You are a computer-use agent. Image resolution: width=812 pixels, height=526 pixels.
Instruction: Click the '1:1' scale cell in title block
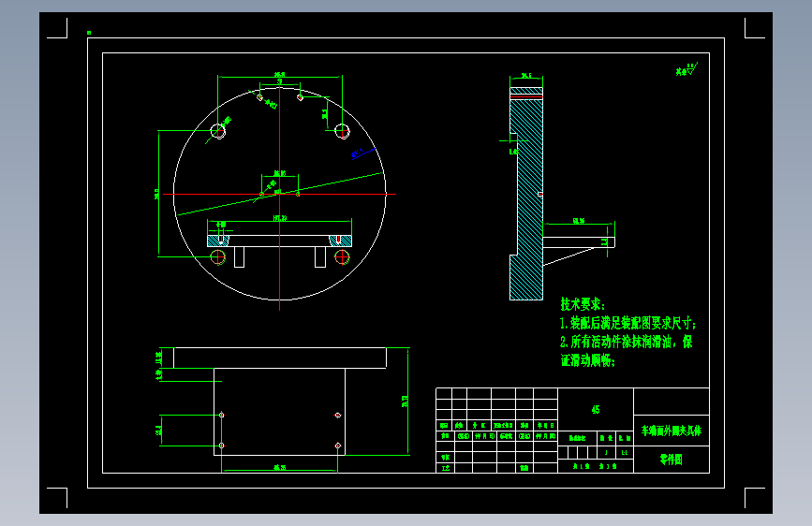(x=625, y=452)
